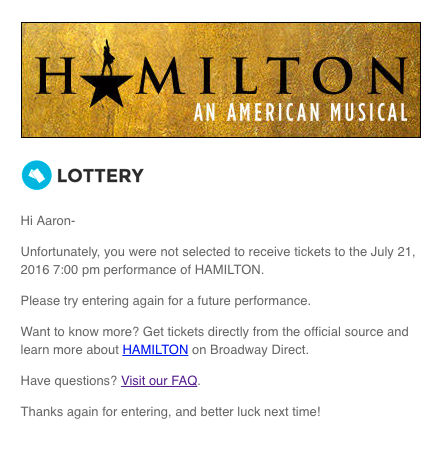This screenshot has width=440, height=455.
Task: Click the Want to know more? text
Action: (80, 332)
